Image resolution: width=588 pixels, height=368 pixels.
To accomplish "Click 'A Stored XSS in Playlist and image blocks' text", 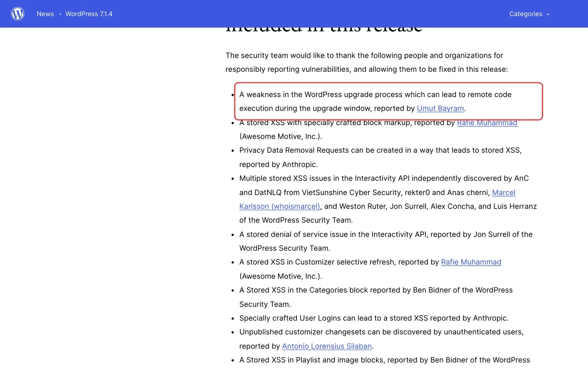I will [x=312, y=360].
